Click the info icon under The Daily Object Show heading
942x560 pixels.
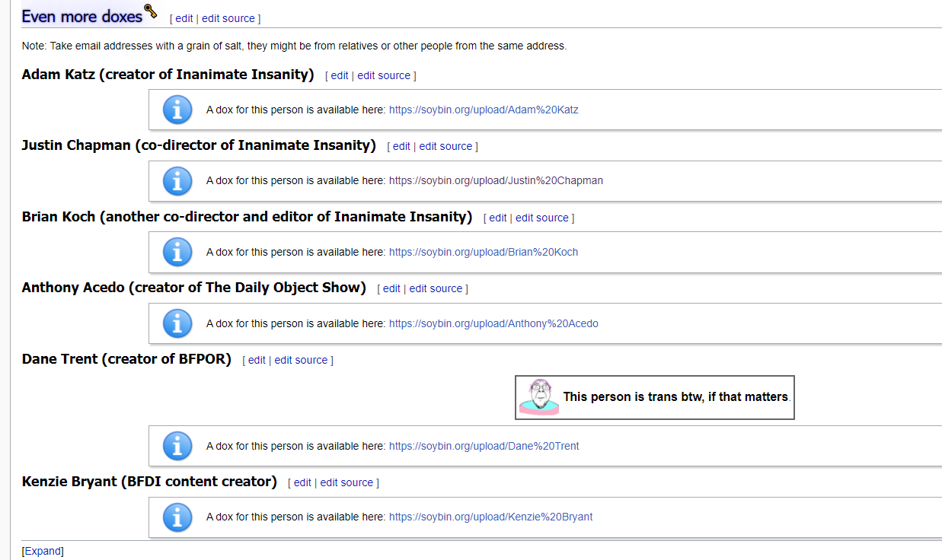coord(177,323)
